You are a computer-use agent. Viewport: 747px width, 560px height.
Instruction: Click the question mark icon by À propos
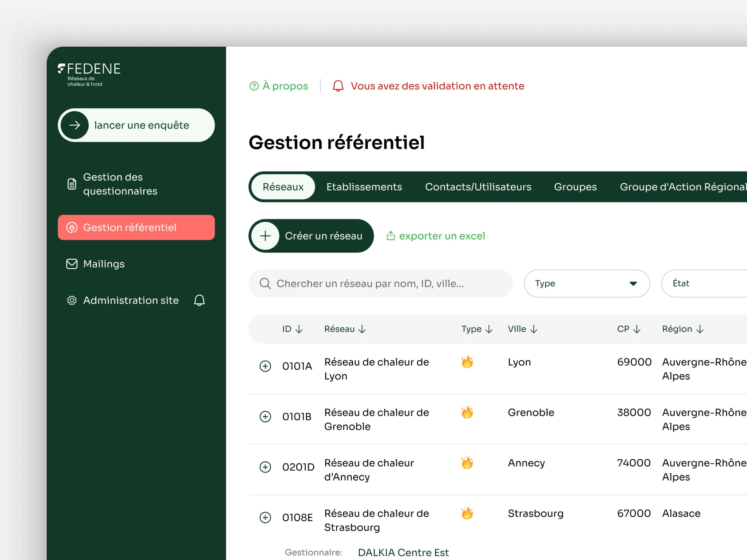tap(254, 86)
